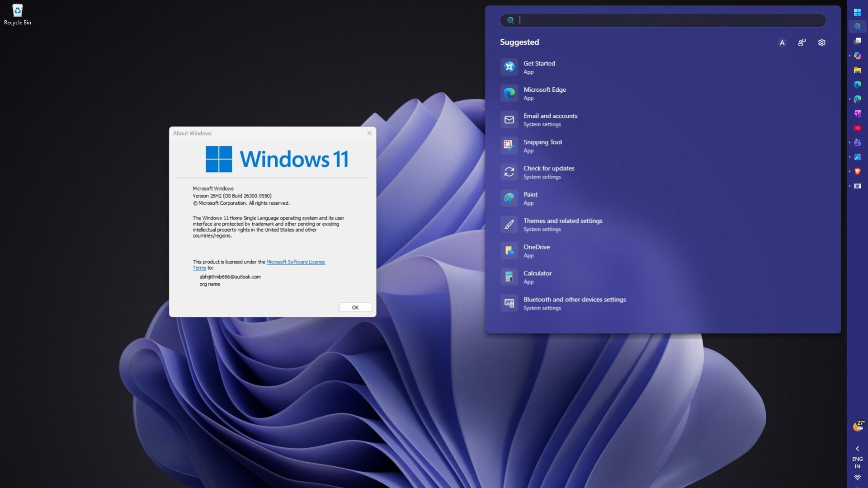
Task: Click the Search icon on the taskbar
Action: tap(857, 27)
